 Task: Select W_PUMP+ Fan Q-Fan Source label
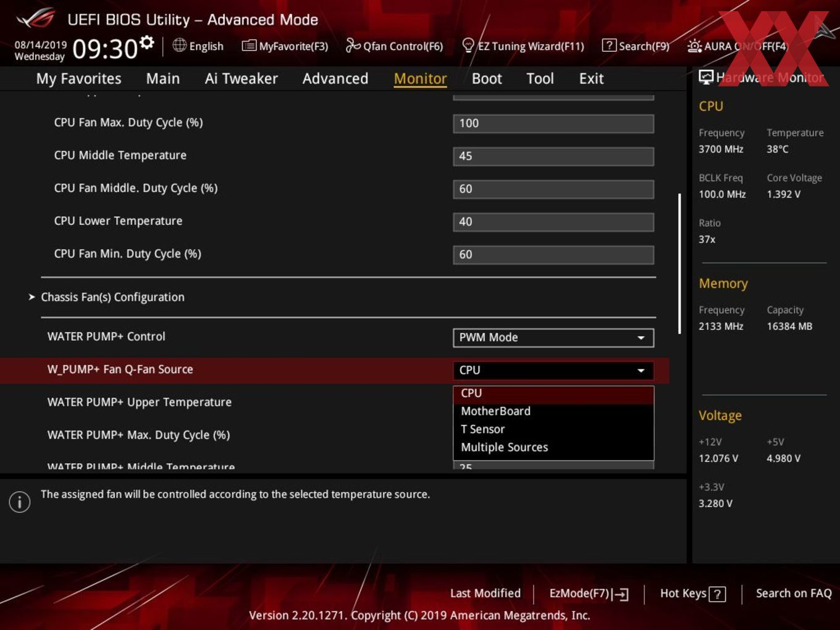(x=120, y=369)
